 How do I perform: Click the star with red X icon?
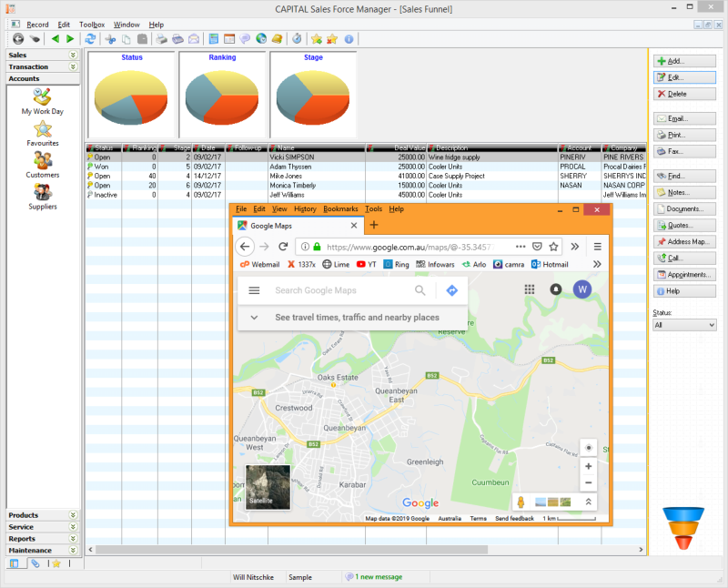coord(332,39)
